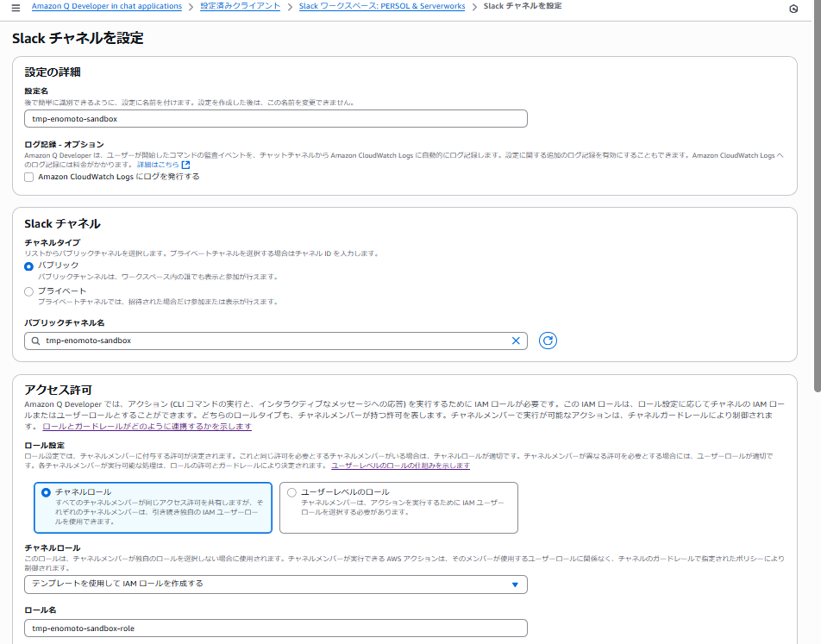Click the search icon in channel name field
821x644 pixels.
point(35,341)
